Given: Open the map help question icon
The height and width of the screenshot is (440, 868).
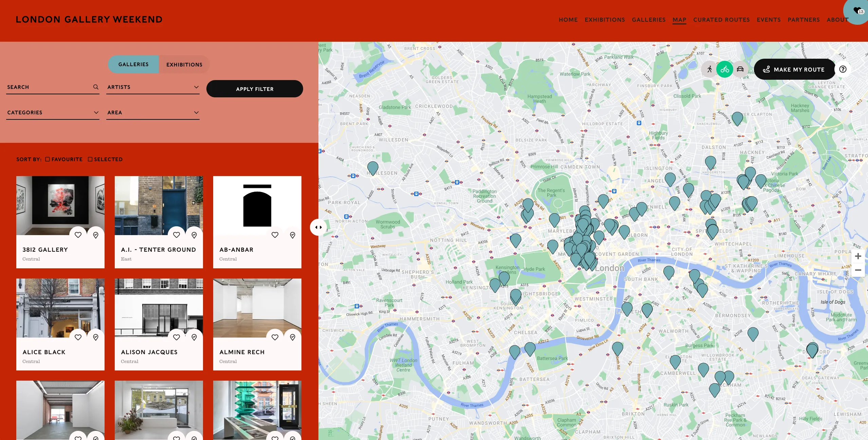Looking at the screenshot, I should [843, 69].
